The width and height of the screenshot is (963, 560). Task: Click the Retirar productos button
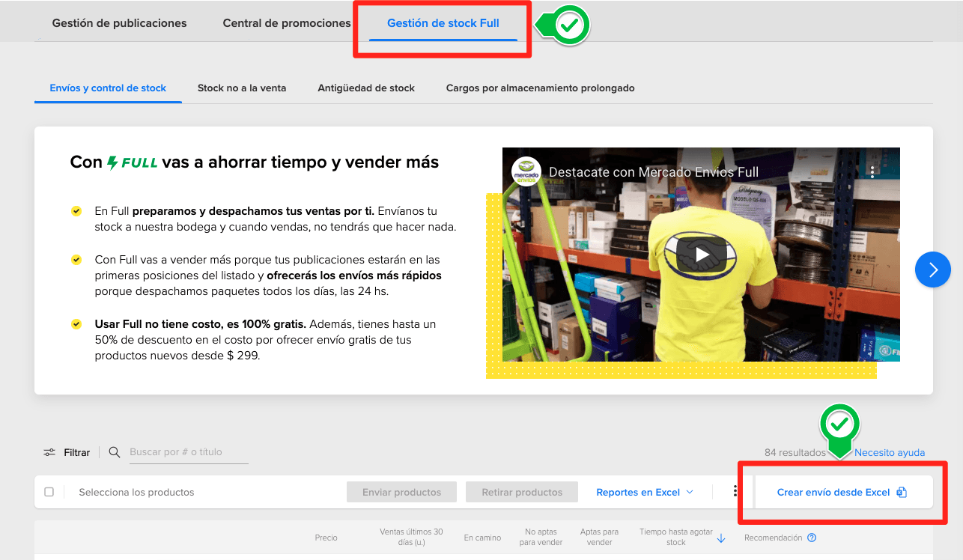pos(522,492)
